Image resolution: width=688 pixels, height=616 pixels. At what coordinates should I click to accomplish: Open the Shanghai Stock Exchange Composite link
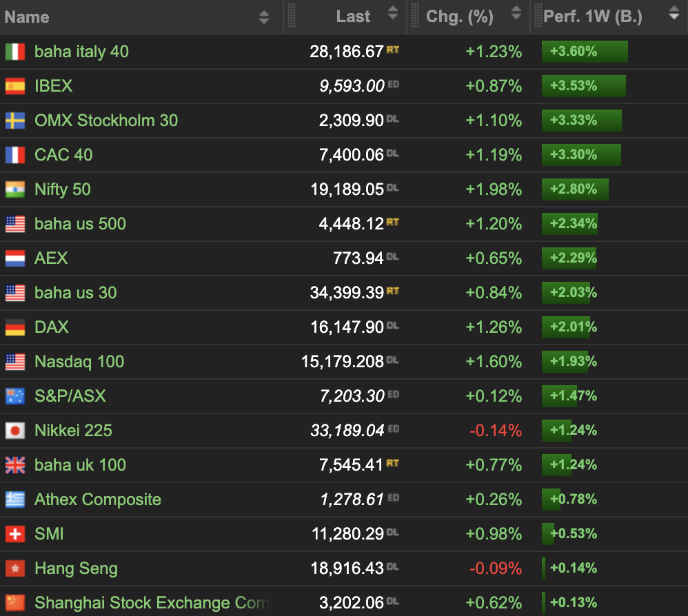tap(154, 603)
